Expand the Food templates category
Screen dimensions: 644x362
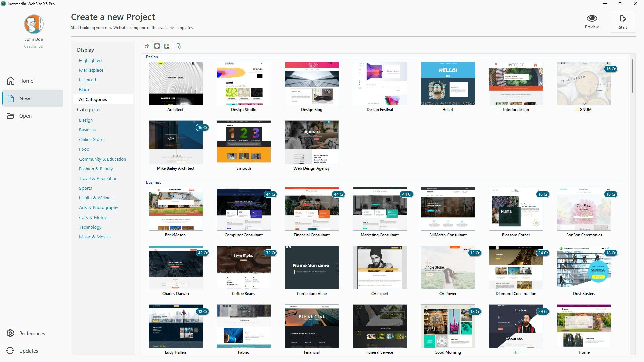click(x=84, y=149)
